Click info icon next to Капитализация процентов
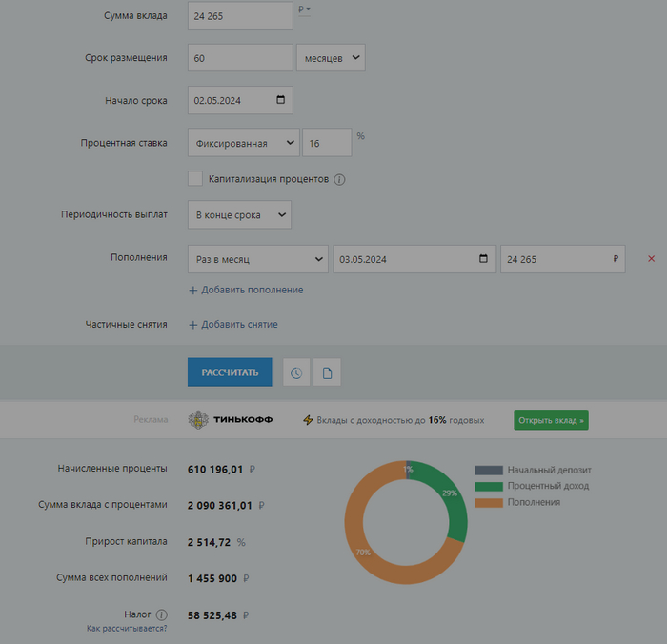Image resolution: width=667 pixels, height=644 pixels. 339,179
